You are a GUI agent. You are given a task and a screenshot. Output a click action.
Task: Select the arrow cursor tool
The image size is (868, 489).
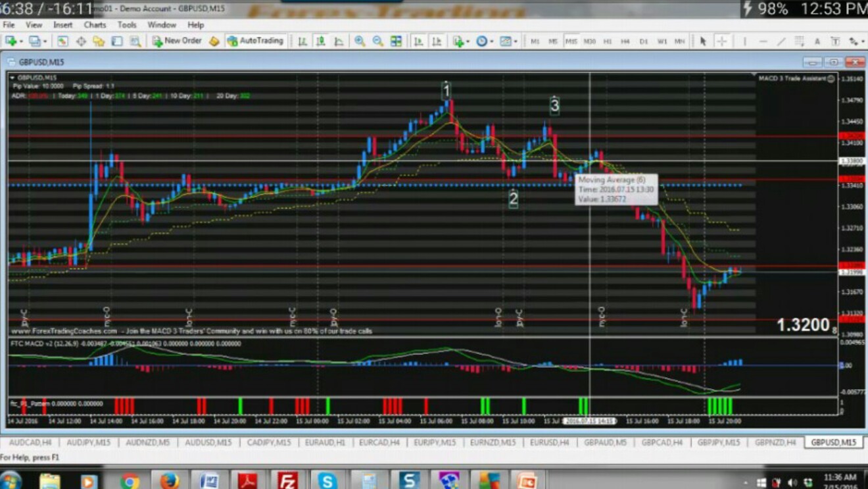pyautogui.click(x=703, y=41)
